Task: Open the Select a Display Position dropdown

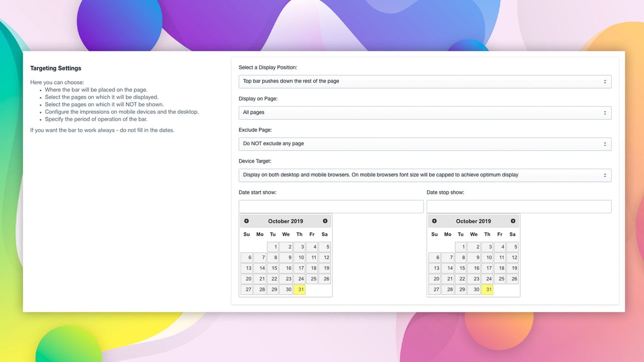Action: point(425,81)
